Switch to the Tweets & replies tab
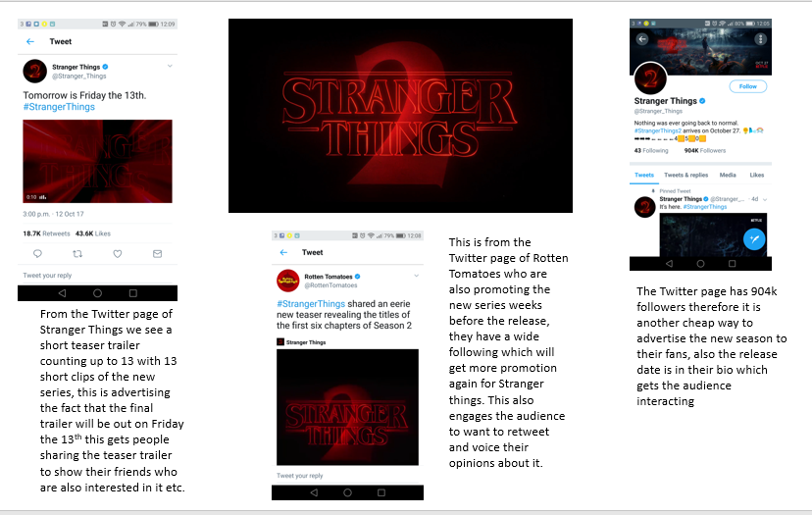The width and height of the screenshot is (812, 515). click(x=685, y=176)
